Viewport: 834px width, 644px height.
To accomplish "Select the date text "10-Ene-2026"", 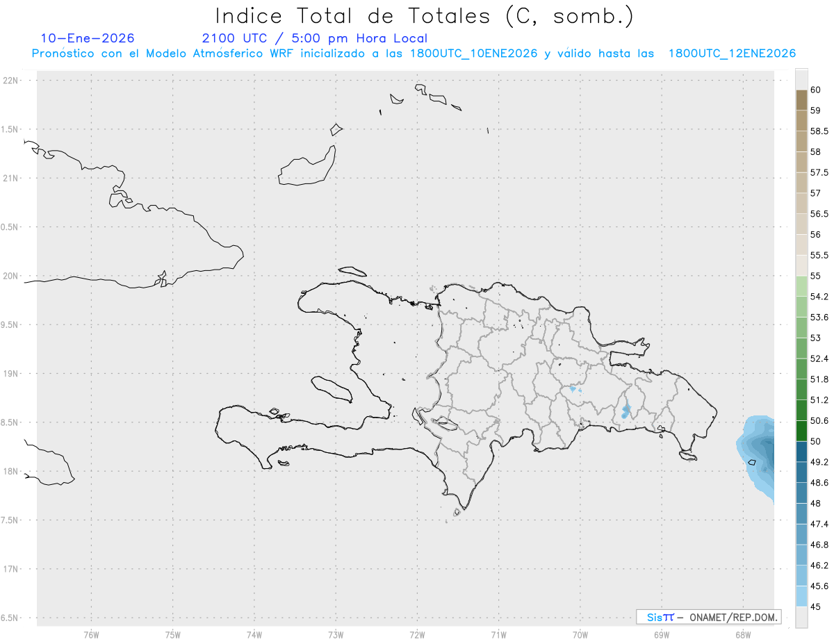I will pos(88,38).
